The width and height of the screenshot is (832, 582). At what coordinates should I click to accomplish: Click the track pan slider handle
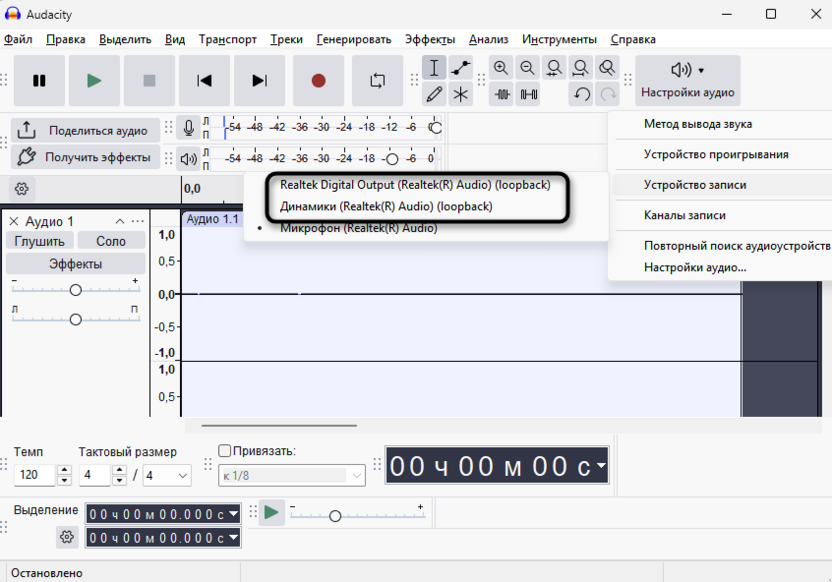coord(75,320)
